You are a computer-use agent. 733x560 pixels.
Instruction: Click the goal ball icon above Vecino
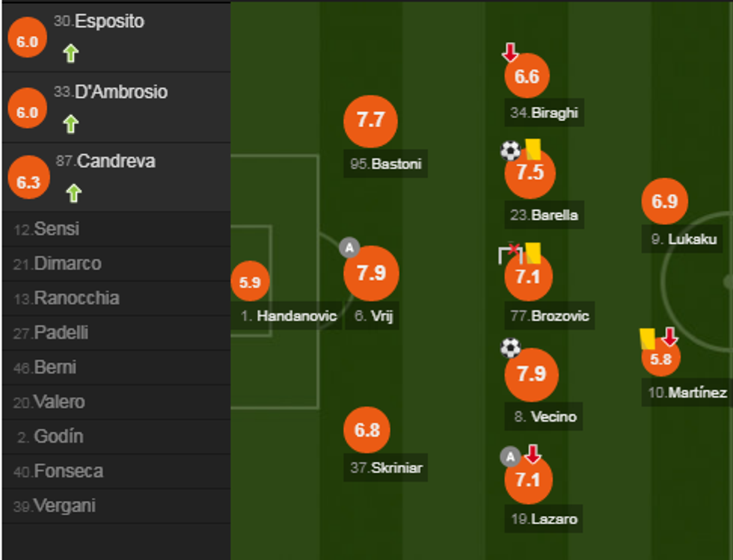tap(510, 348)
